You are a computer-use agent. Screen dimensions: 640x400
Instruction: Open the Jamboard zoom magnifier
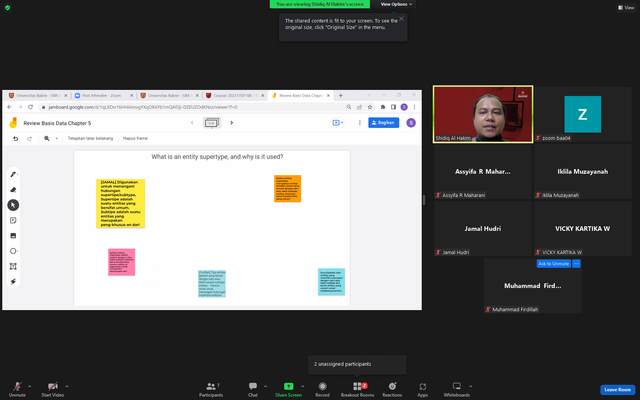click(x=47, y=138)
